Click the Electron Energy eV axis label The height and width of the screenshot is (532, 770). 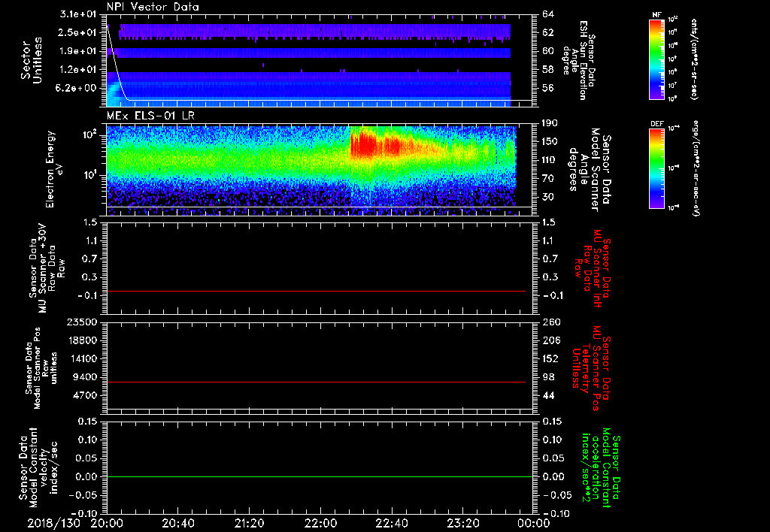point(53,169)
